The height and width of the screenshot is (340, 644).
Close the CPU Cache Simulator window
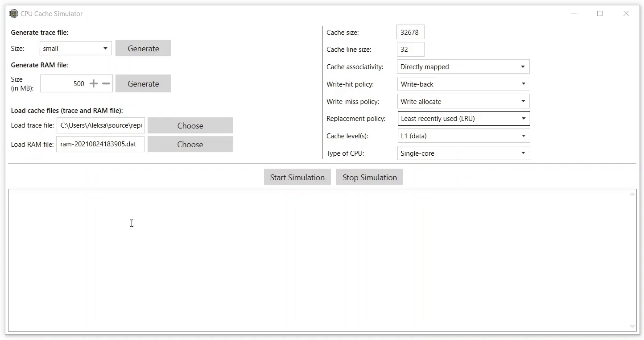(x=626, y=13)
